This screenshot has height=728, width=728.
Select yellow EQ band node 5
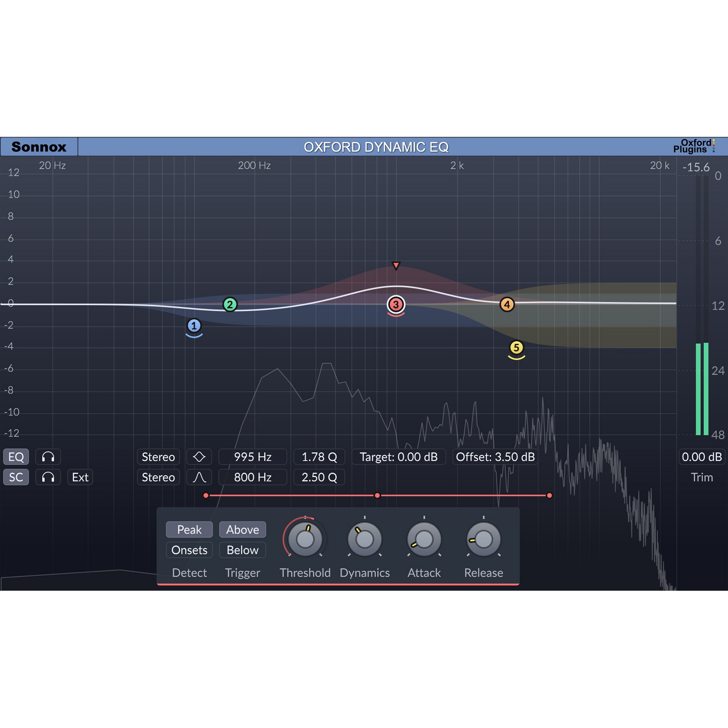tap(516, 348)
